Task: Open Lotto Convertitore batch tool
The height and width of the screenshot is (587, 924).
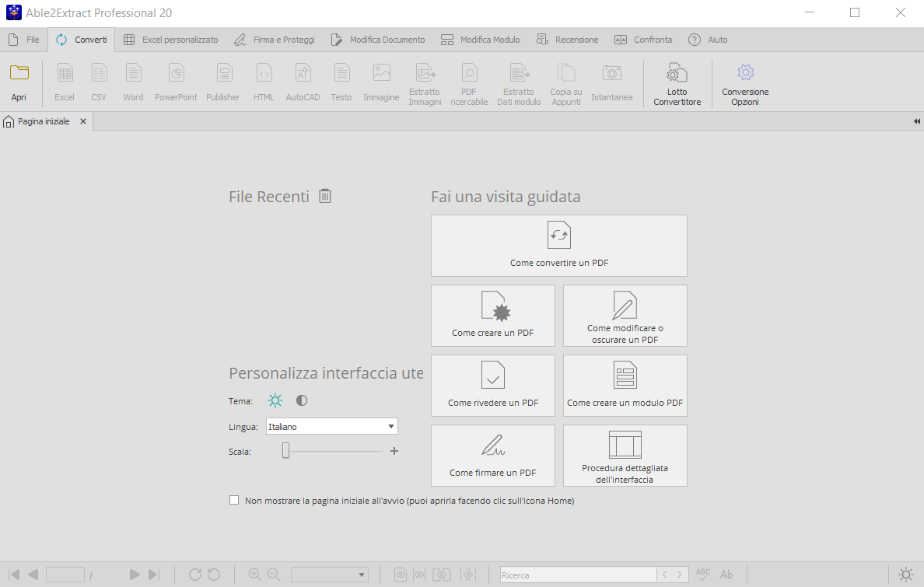Action: pos(677,84)
